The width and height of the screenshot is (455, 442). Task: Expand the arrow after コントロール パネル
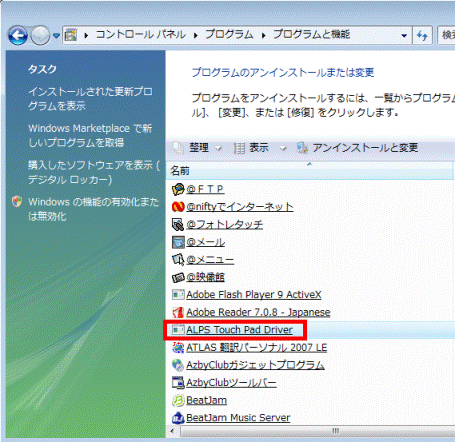195,35
